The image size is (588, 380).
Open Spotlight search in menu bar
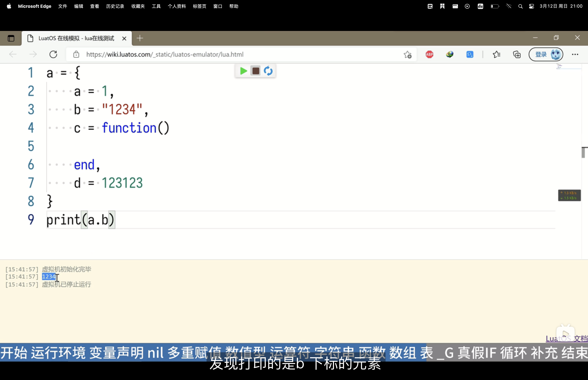[x=520, y=6]
